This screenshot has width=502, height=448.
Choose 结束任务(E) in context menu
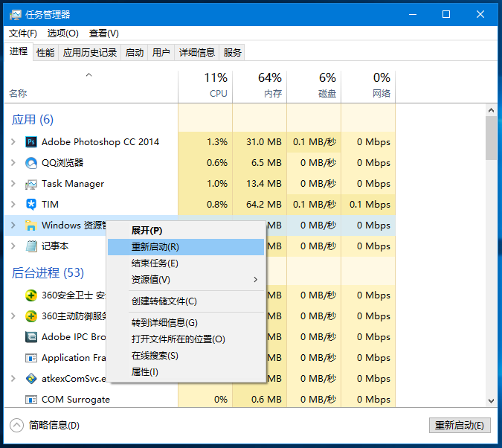coord(186,263)
